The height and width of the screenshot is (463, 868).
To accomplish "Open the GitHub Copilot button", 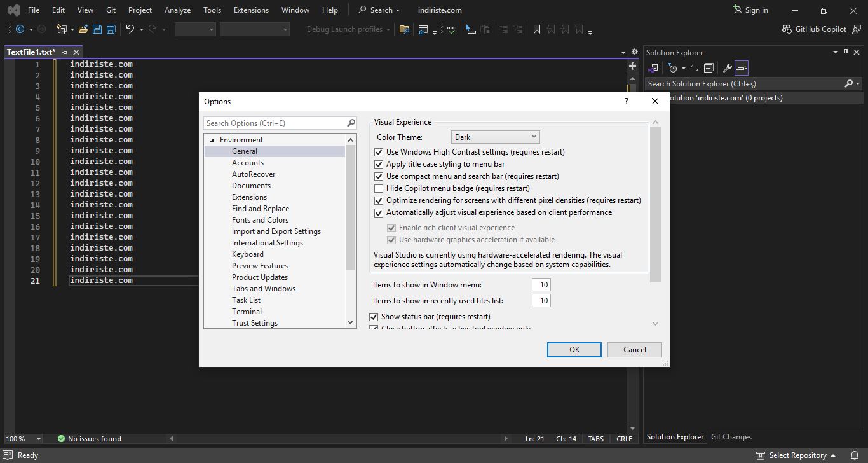I will coord(814,29).
